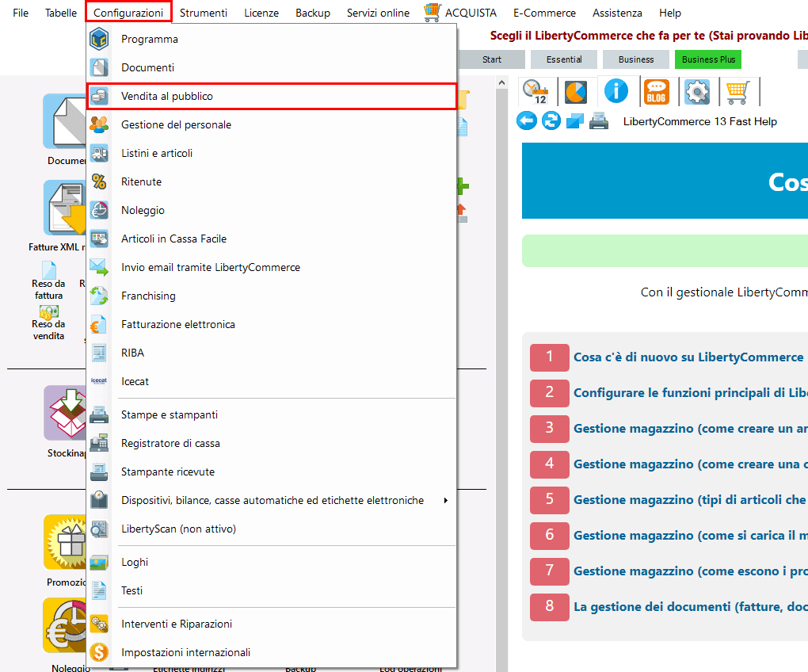Choose Stampante ricevute menu entry
This screenshot has width=808, height=672.
tap(272, 472)
